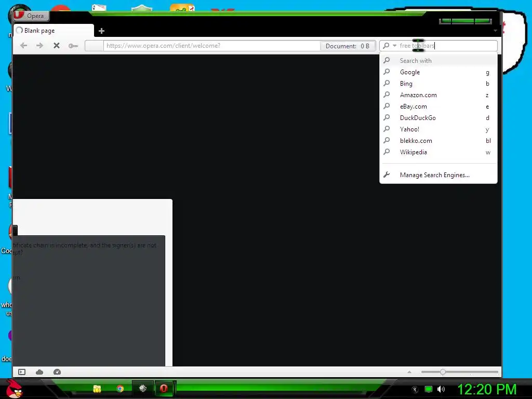Viewport: 532px width, 399px height.
Task: Click the gear application taskbar icon
Action: click(142, 389)
